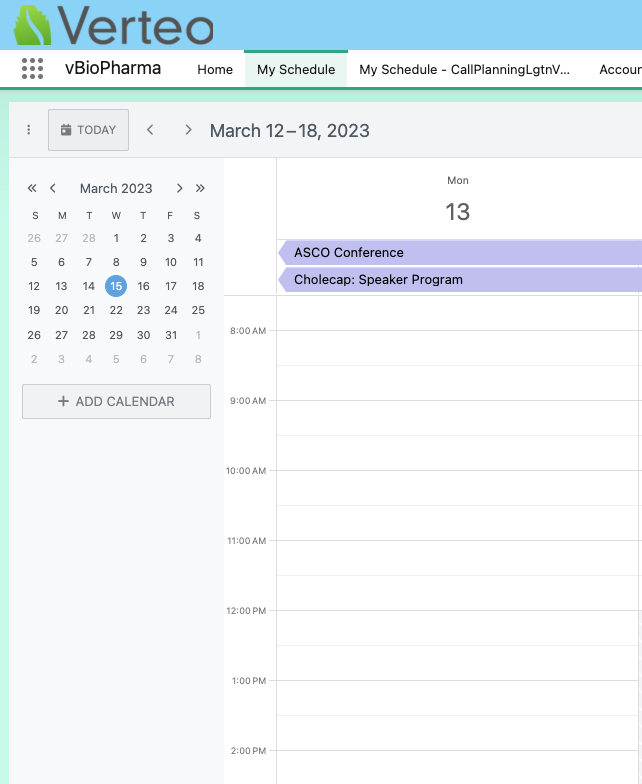The height and width of the screenshot is (784, 642).
Task: Click the TODAY button
Action: 88,130
